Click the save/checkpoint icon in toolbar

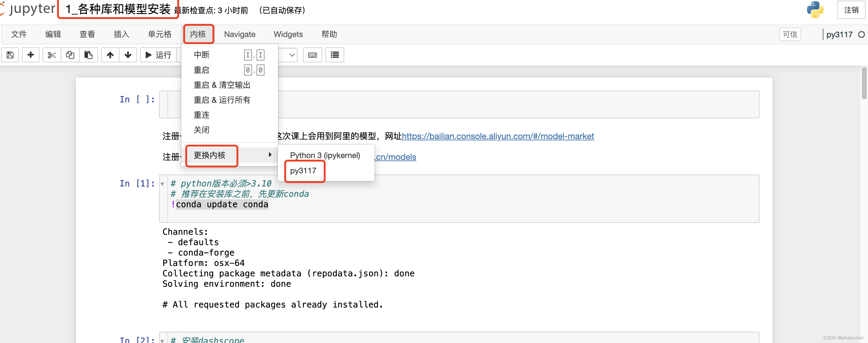click(10, 54)
